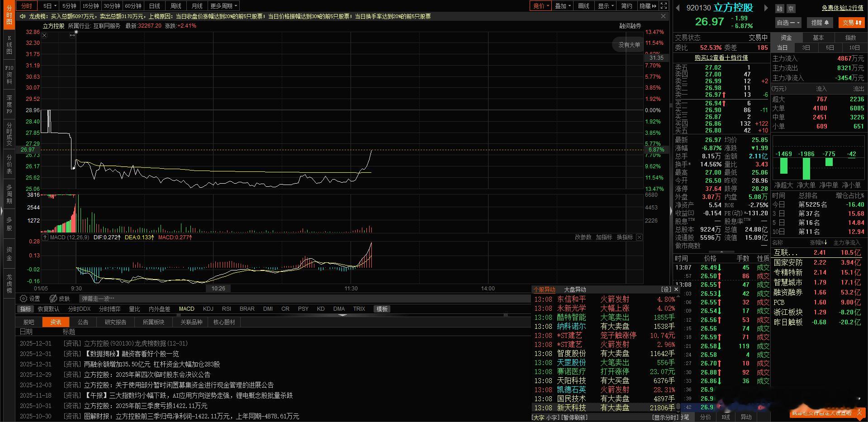
Task: Toggle 简约 simplified view mode
Action: (626, 6)
